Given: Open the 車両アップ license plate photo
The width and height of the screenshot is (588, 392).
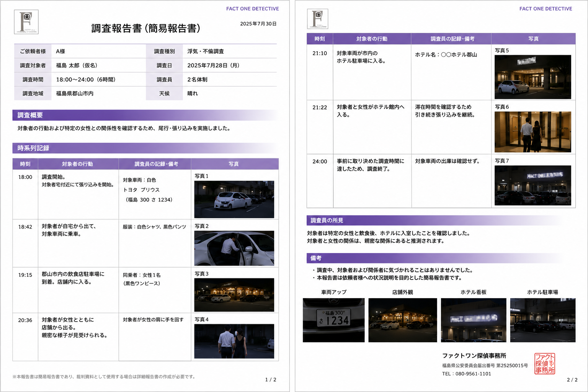Looking at the screenshot, I should coord(334,320).
